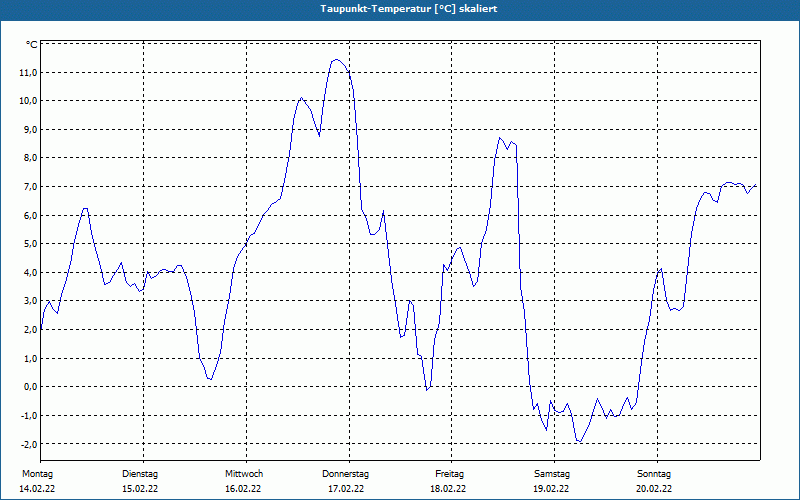Click the Sonntag day label
Screen dimensions: 800x500
pos(654,474)
